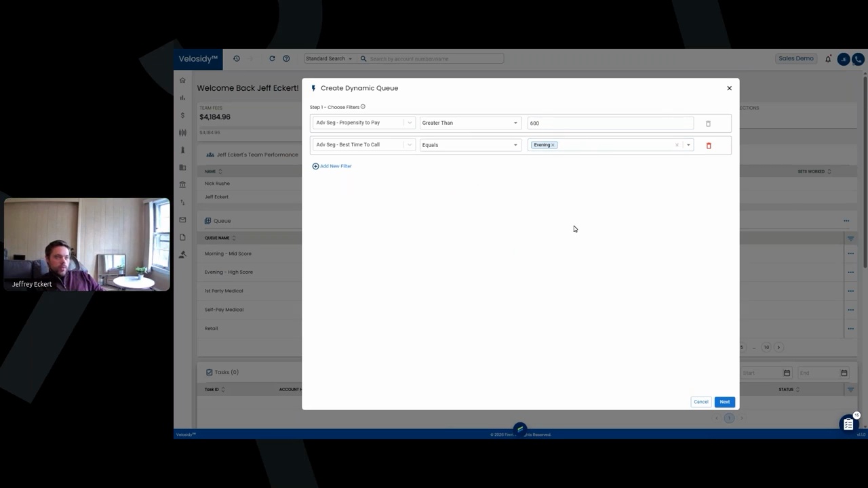The width and height of the screenshot is (868, 488).
Task: Open the Standard Search type selector
Action: [x=329, y=59]
